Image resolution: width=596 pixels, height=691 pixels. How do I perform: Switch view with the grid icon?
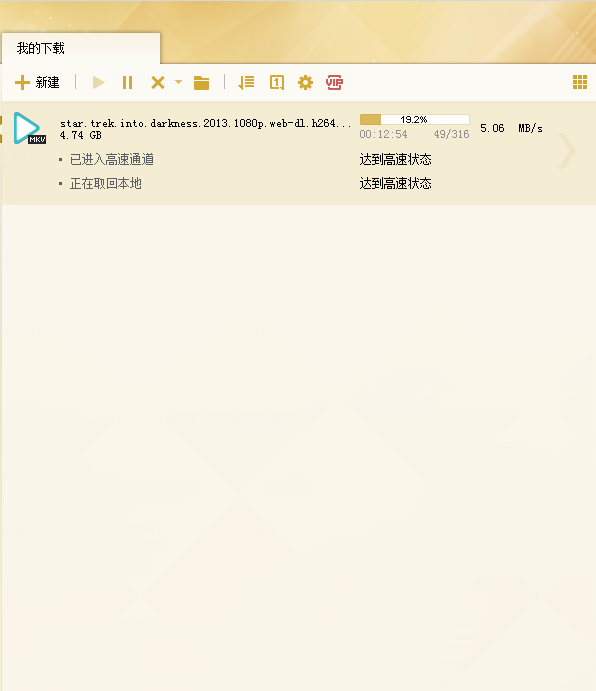coord(580,82)
